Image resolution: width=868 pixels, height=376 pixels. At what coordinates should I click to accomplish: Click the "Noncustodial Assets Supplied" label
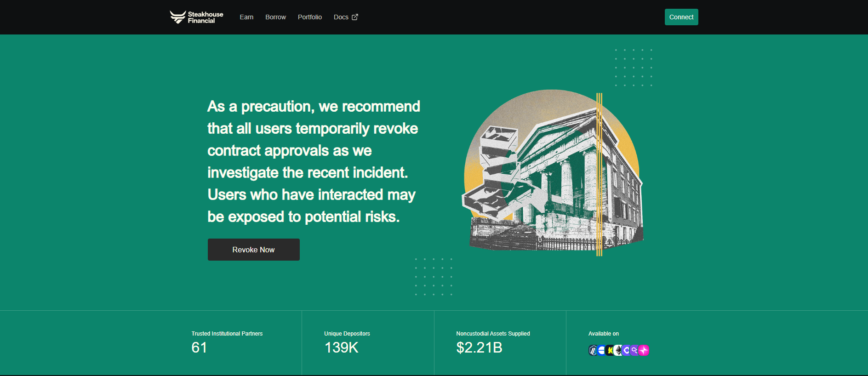(493, 334)
